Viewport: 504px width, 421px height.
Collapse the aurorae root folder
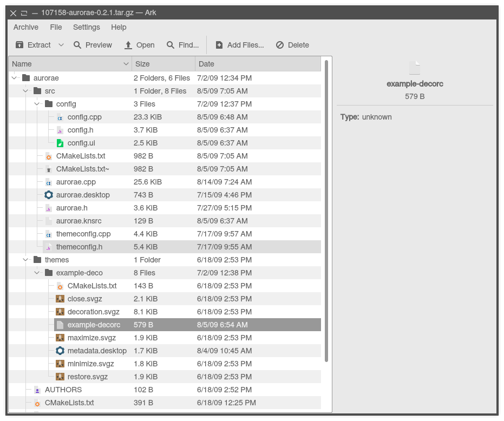tap(14, 78)
